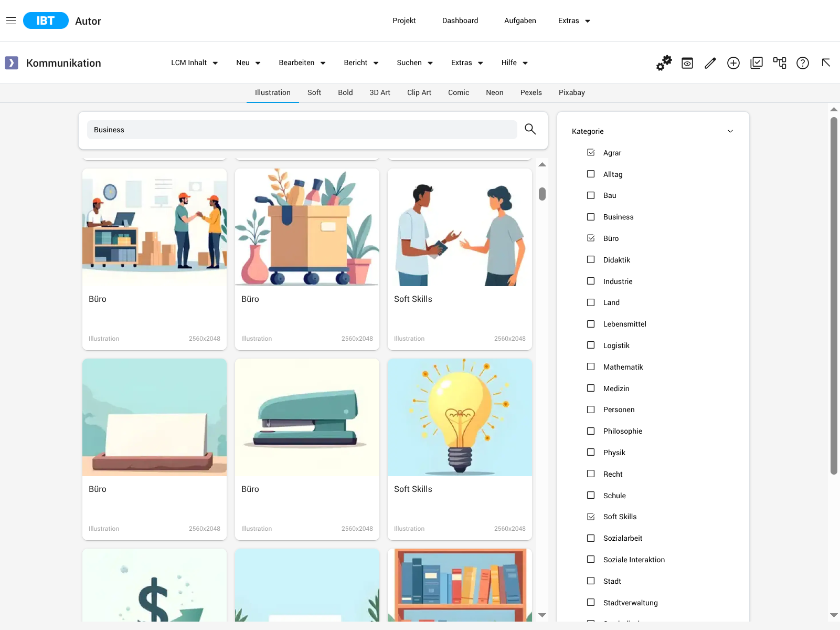Open the top Extras dropdown menu

click(x=574, y=21)
